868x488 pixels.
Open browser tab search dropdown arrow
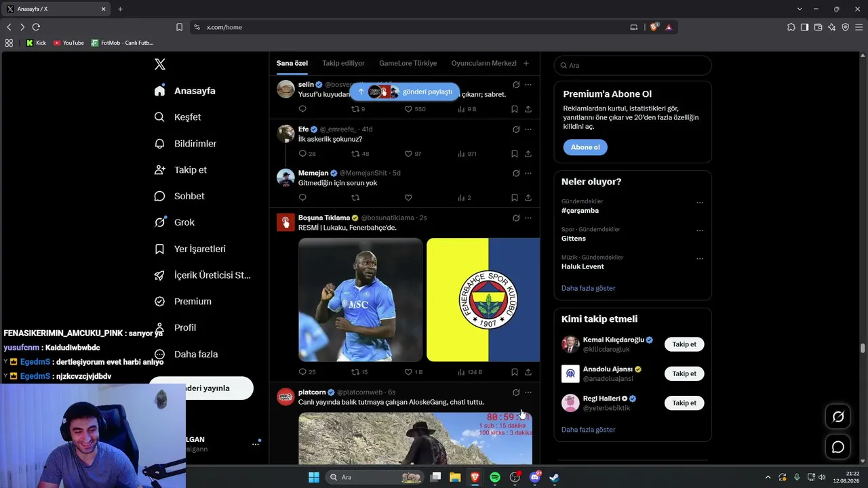(x=800, y=9)
